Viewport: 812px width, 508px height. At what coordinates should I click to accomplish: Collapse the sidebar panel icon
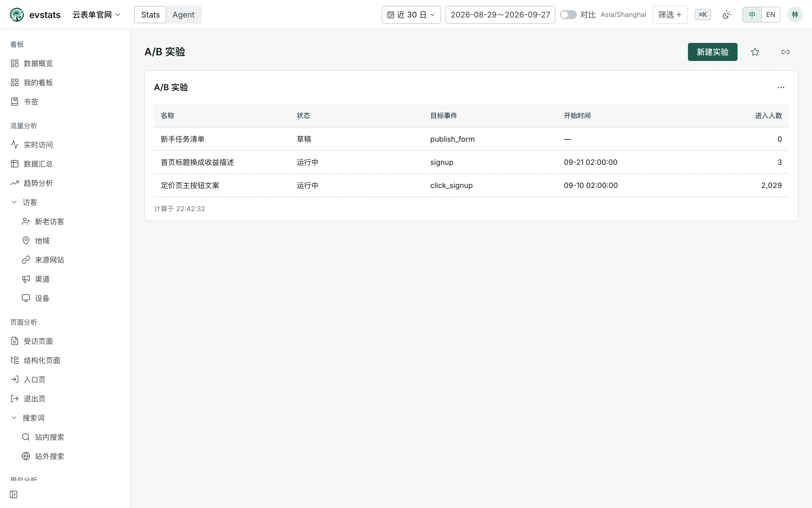coord(14,494)
